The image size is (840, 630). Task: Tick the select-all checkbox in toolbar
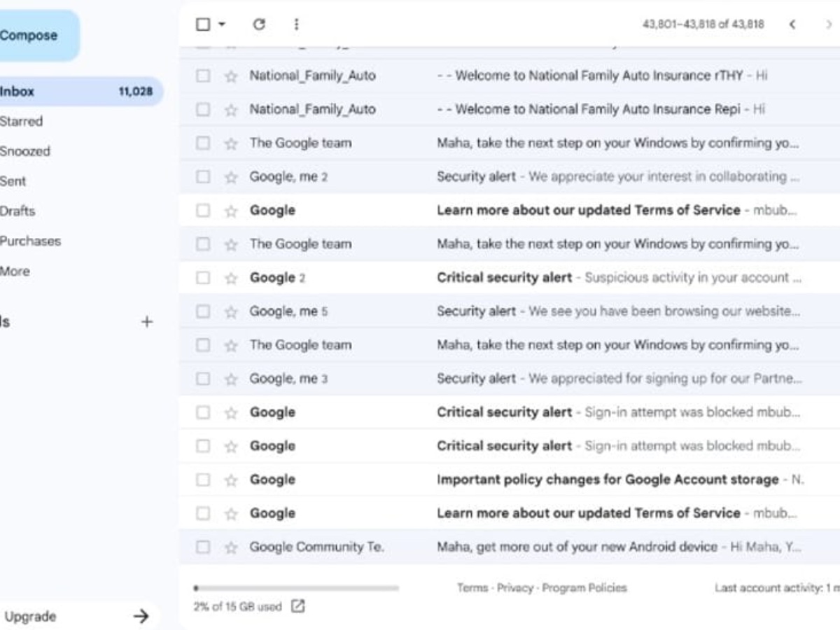point(203,24)
